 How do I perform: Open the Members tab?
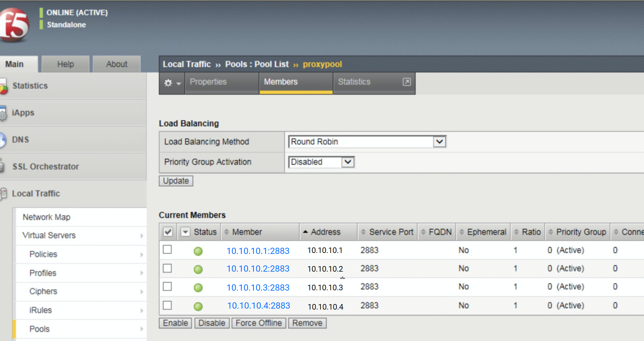pos(296,83)
